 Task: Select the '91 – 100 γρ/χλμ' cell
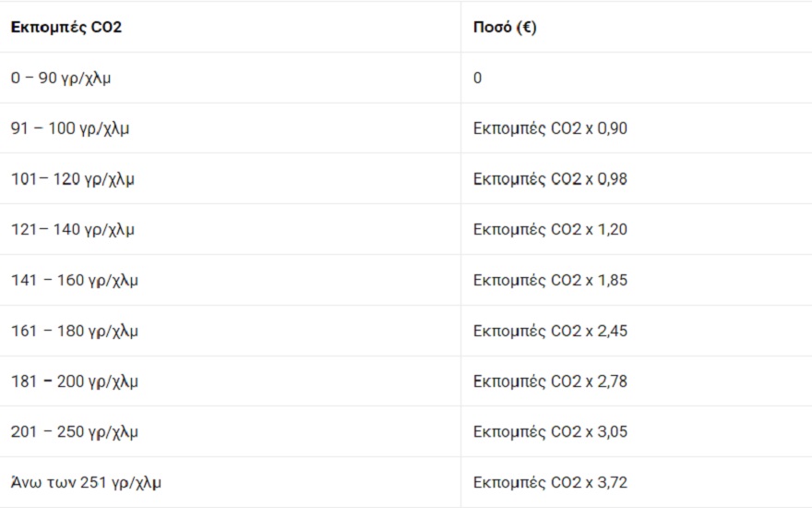point(70,128)
